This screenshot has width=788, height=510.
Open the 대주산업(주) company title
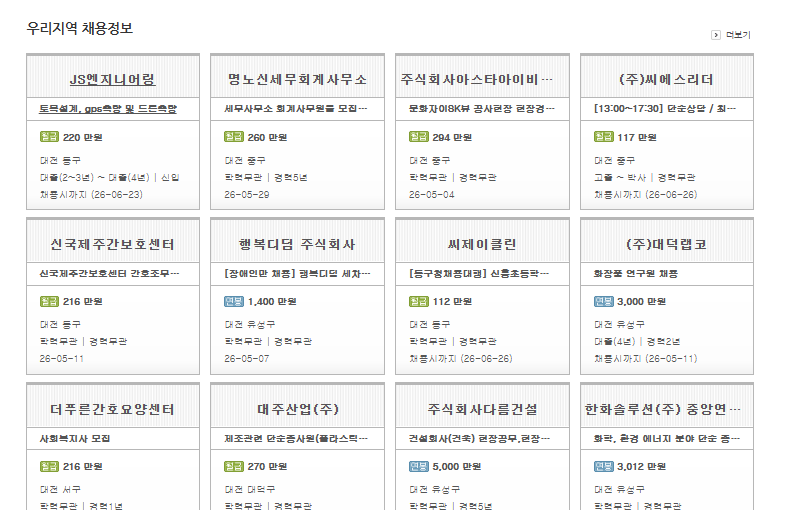(x=298, y=409)
